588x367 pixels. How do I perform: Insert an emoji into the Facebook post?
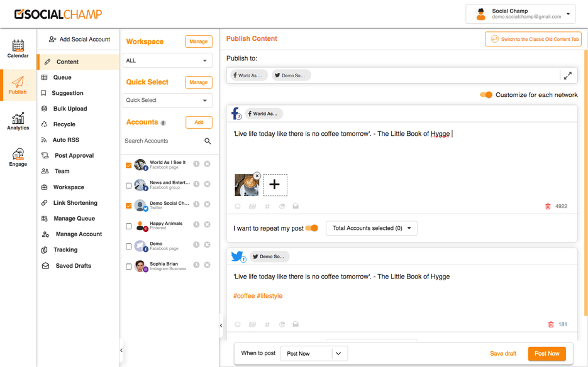238,205
